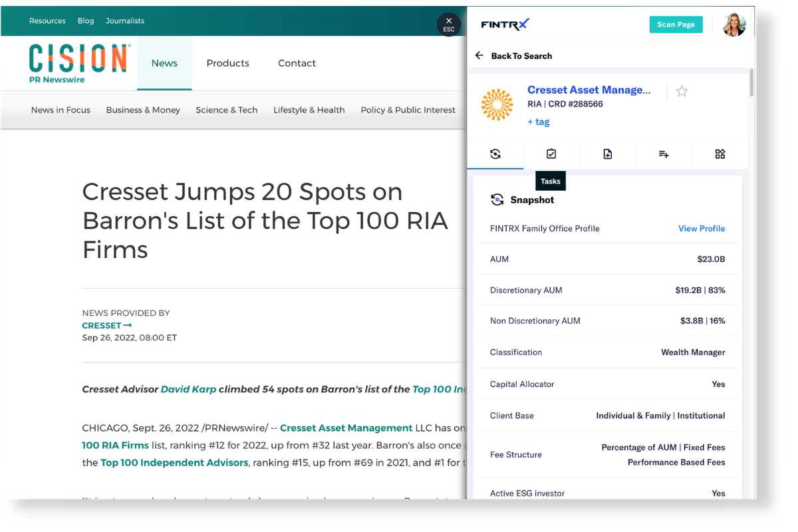
Task: Open the add-to-list tab icon
Action: click(664, 154)
